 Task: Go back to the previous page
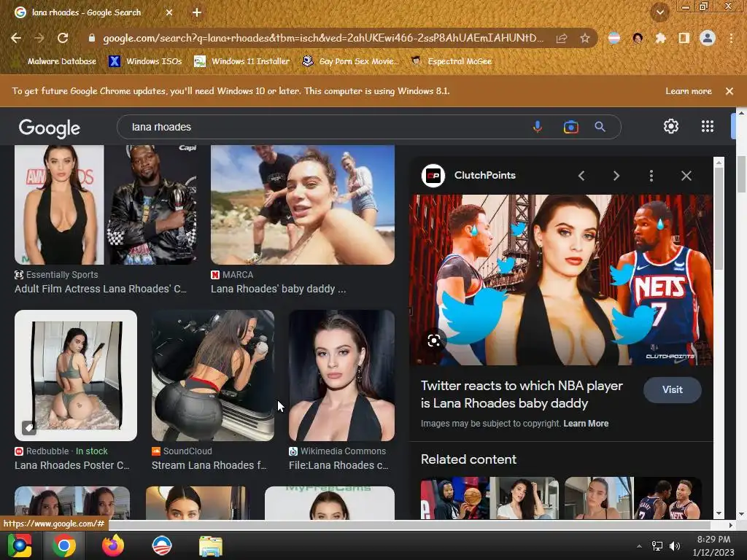point(16,38)
